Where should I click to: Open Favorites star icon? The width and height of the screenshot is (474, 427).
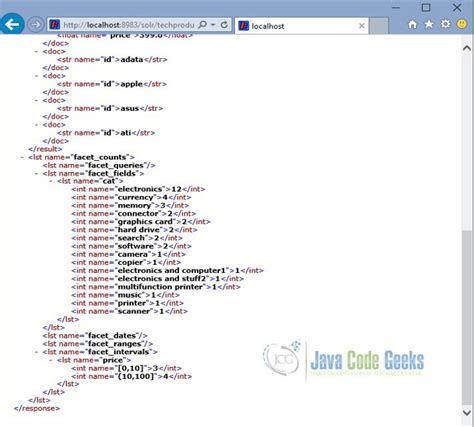tap(429, 24)
